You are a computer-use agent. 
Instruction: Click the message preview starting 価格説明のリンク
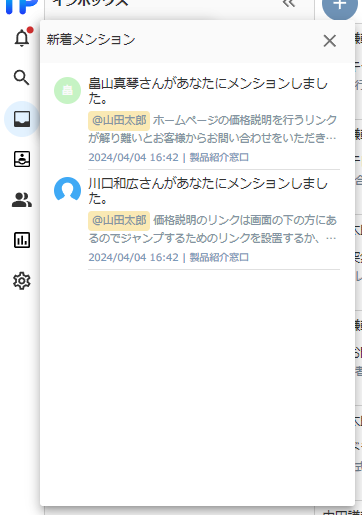213,229
